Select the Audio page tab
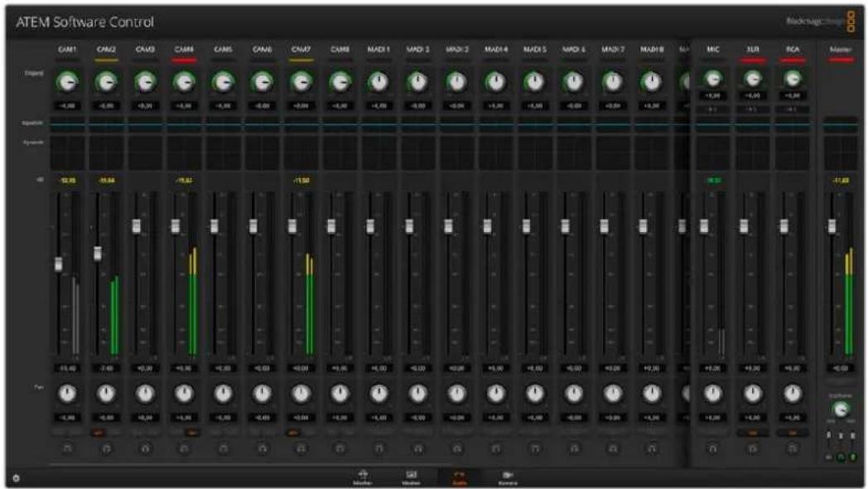This screenshot has width=868, height=489. tap(459, 477)
